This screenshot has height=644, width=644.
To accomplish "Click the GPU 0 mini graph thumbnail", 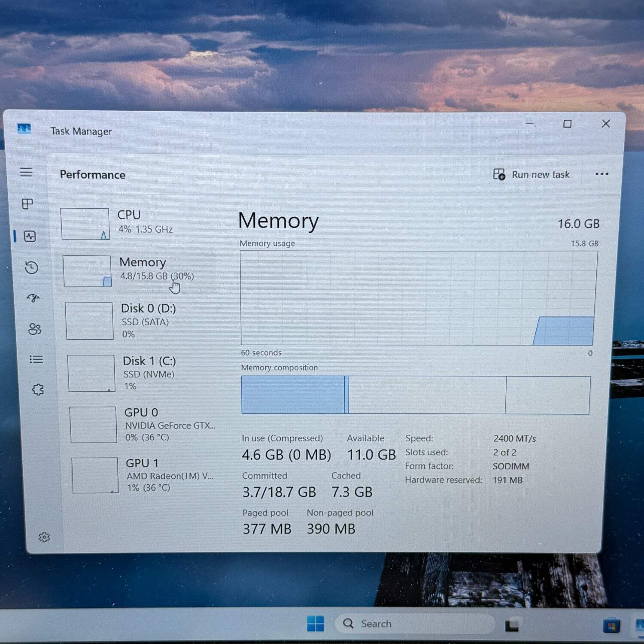I will click(x=93, y=425).
